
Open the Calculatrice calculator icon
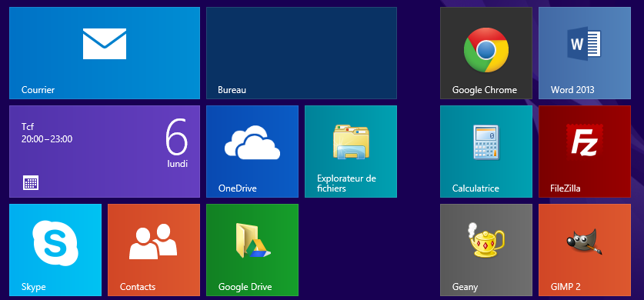[x=486, y=142]
